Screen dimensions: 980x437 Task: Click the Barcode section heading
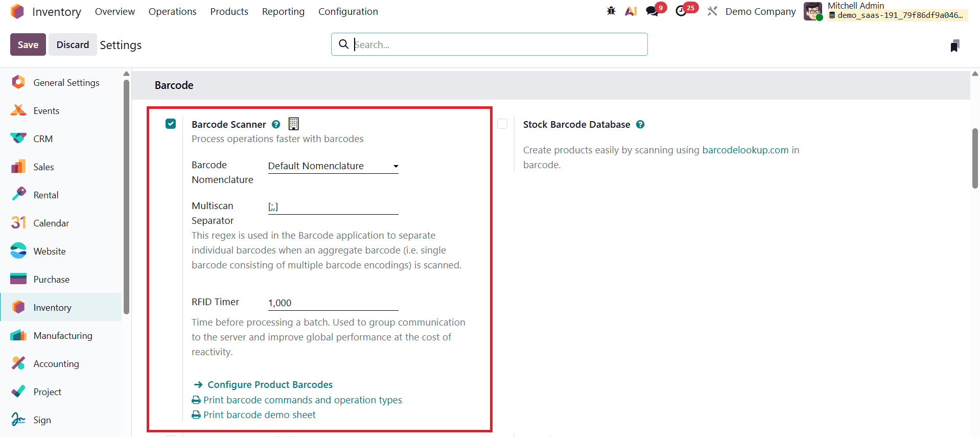pyautogui.click(x=174, y=85)
